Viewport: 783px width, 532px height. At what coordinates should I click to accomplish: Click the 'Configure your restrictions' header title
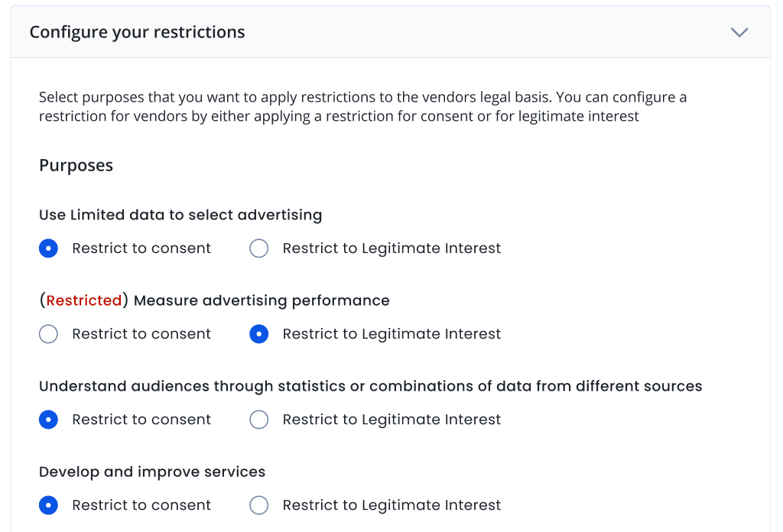pos(138,32)
